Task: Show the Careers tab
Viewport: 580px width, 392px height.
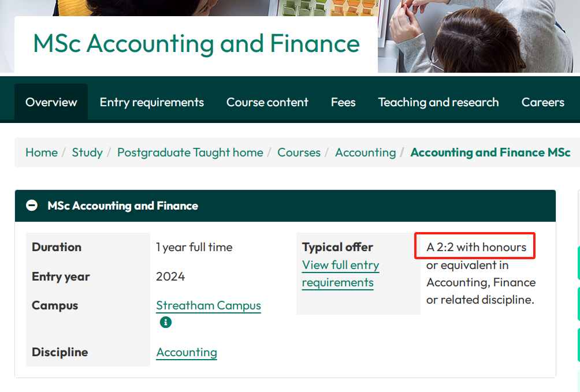Action: coord(542,102)
